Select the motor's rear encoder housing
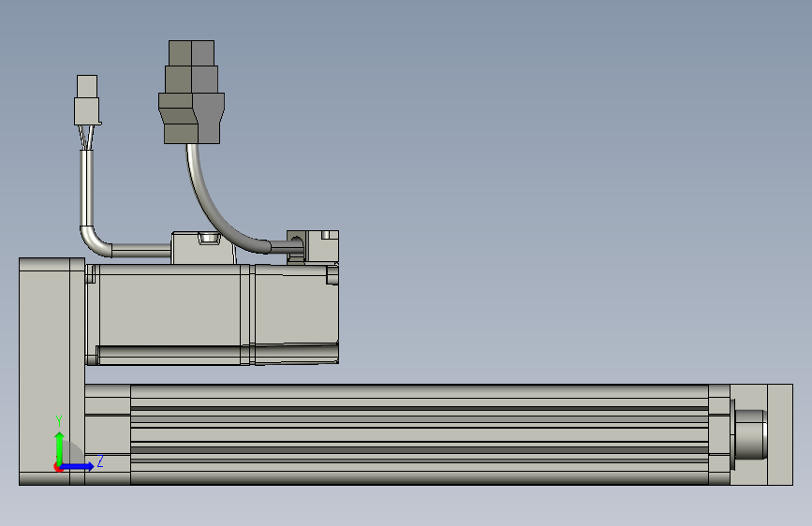The height and width of the screenshot is (526, 812). (297, 314)
